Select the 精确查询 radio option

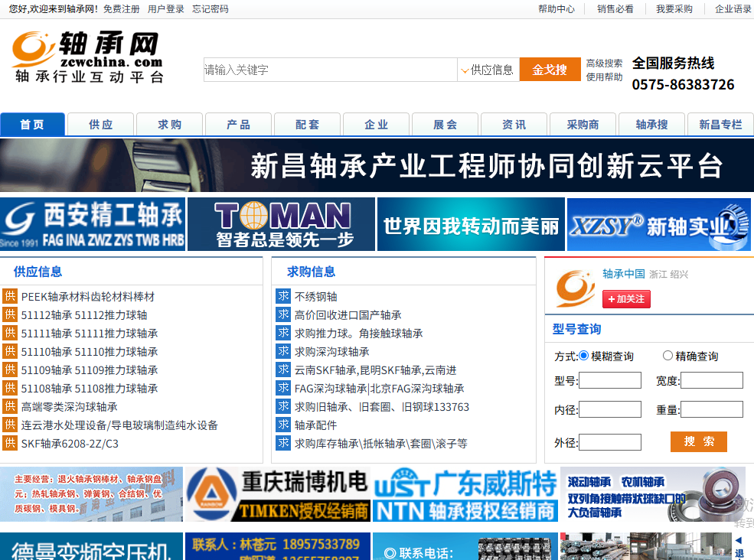click(668, 356)
